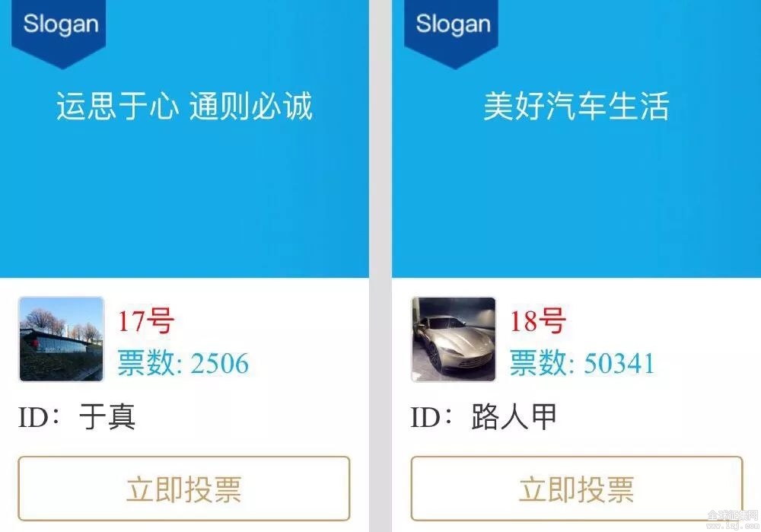The height and width of the screenshot is (532, 761).
Task: Click the vote count 票数: 2506
Action: tap(183, 362)
